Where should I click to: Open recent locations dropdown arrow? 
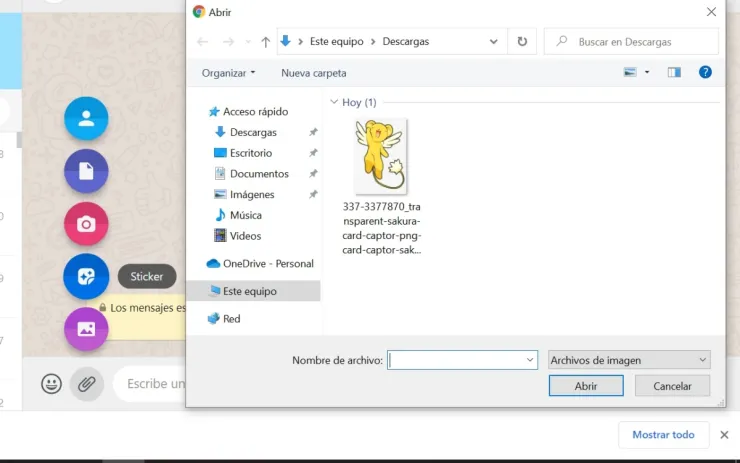click(x=248, y=42)
